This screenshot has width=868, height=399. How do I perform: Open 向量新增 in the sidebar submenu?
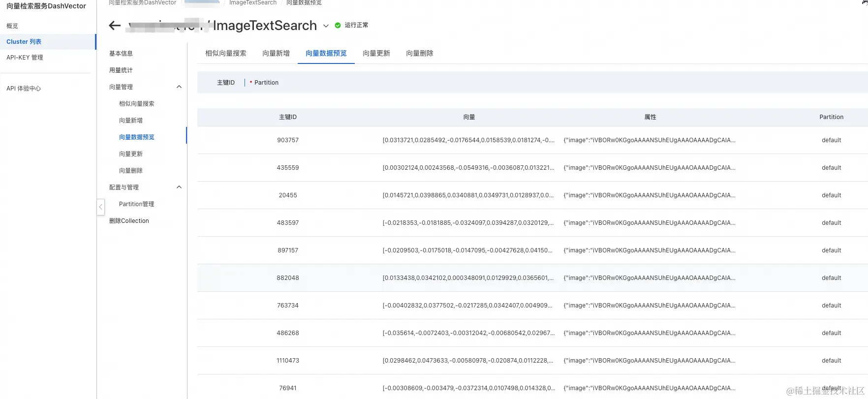point(131,121)
